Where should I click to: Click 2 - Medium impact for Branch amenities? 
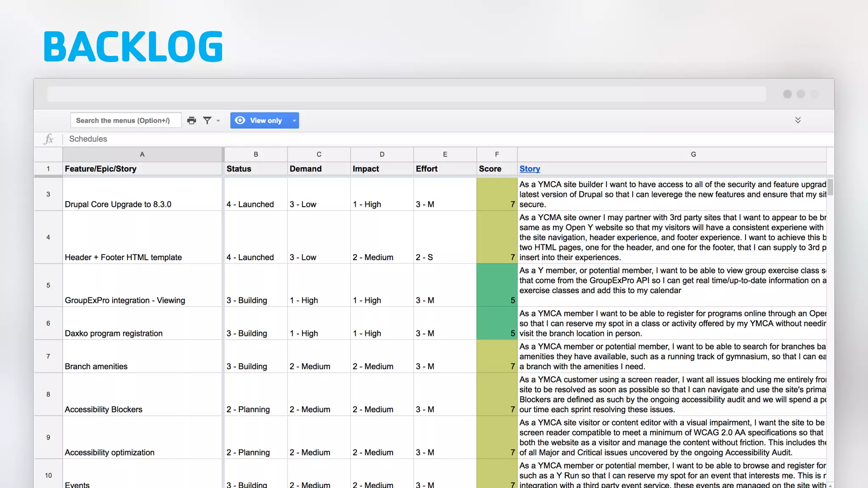(382, 356)
